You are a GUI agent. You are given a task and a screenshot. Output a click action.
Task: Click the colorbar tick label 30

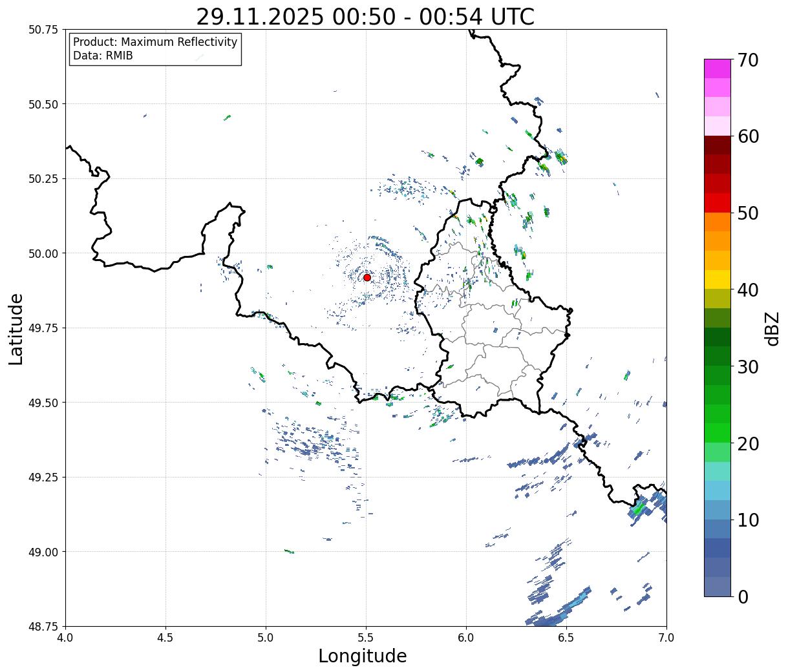tap(747, 366)
